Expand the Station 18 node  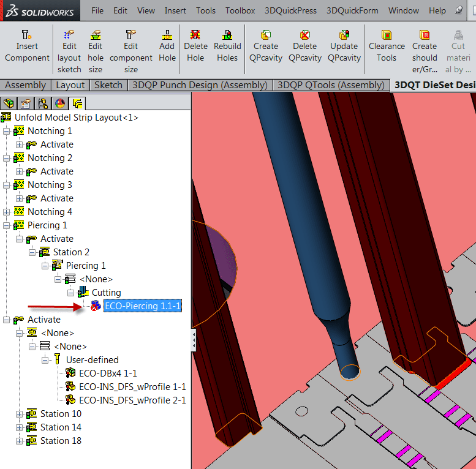(x=19, y=441)
